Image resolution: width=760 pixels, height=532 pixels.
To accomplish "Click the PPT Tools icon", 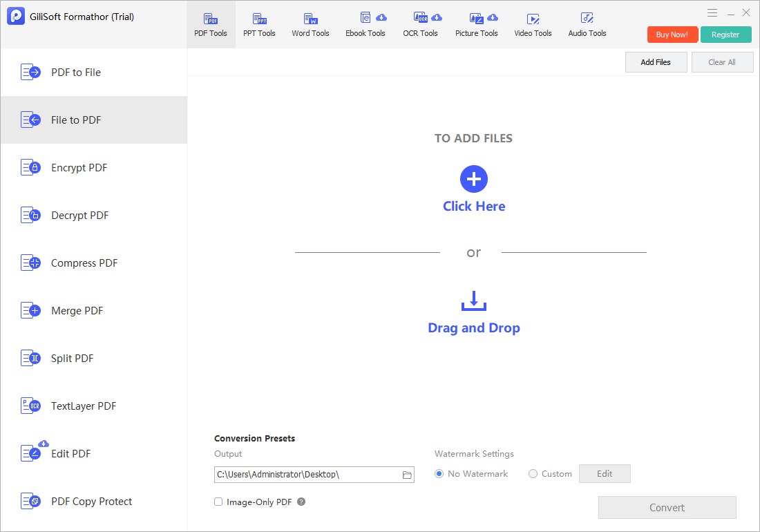I will pyautogui.click(x=260, y=19).
